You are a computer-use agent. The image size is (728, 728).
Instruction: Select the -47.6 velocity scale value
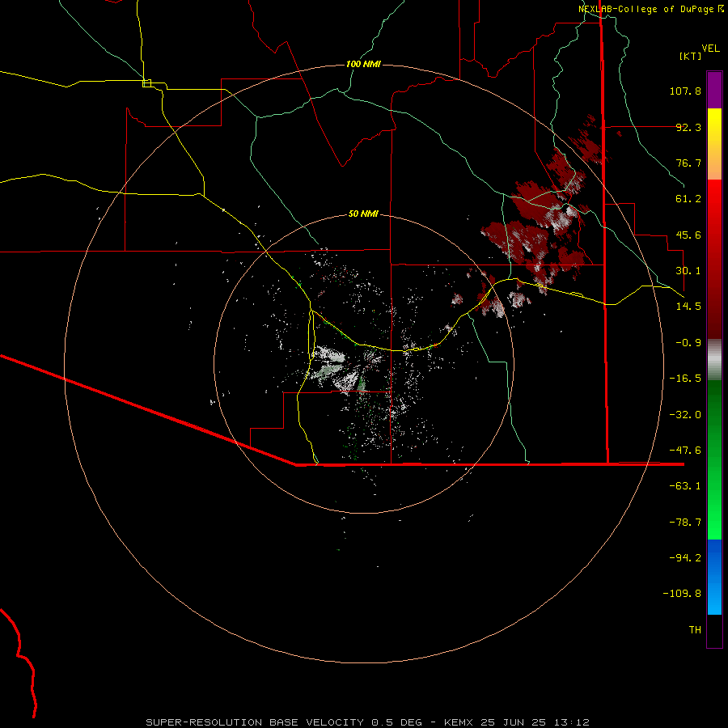click(x=685, y=451)
